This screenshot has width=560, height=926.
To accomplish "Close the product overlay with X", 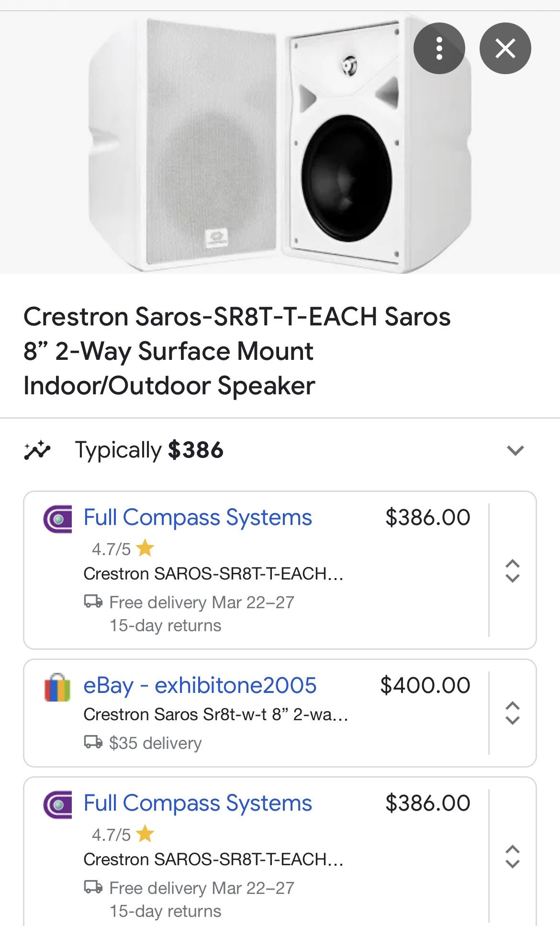I will [505, 48].
